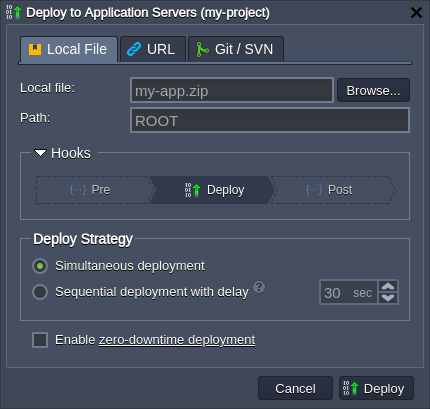Click the Pre hook curly-braces icon

pos(78,190)
